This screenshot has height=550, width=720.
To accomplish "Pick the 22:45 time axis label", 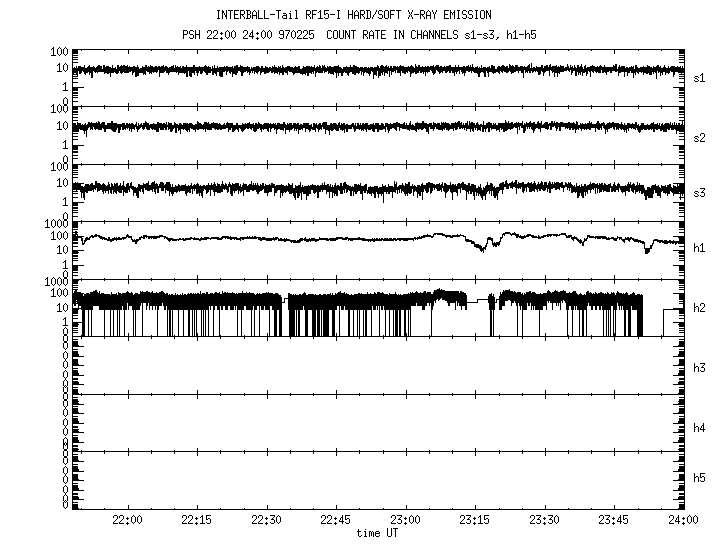I will 335,520.
